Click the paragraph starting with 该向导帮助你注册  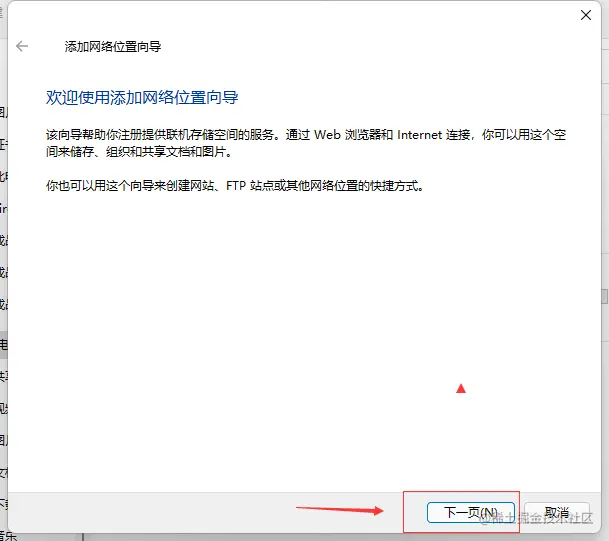tap(306, 143)
